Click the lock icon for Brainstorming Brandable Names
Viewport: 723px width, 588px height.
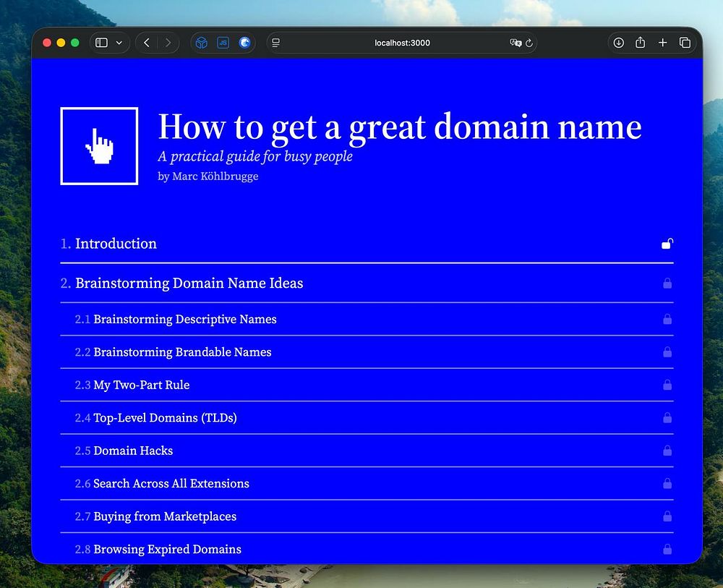667,352
